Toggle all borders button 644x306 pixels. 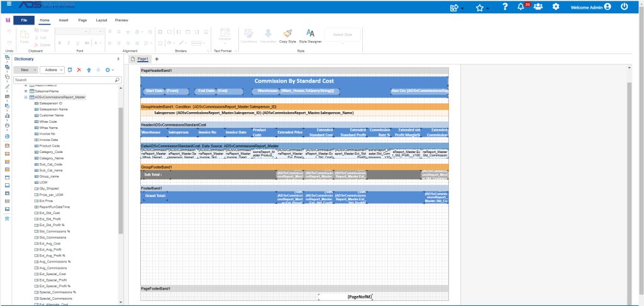pos(160,31)
